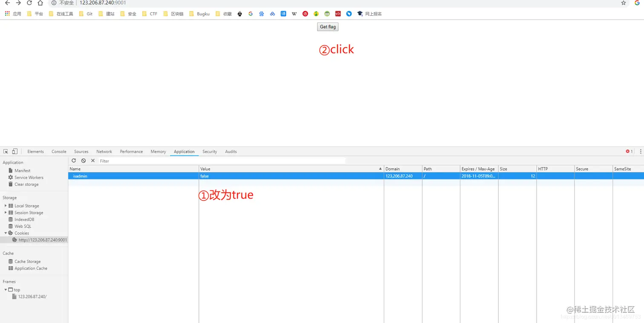Reload the page with refresh icon
644x323 pixels.
[x=29, y=3]
